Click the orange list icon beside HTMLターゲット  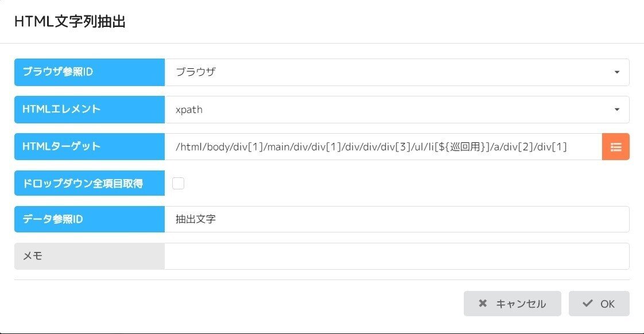click(615, 147)
